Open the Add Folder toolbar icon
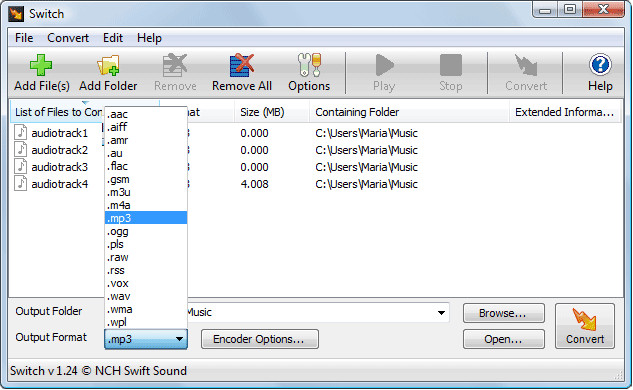This screenshot has width=633, height=390. [108, 65]
